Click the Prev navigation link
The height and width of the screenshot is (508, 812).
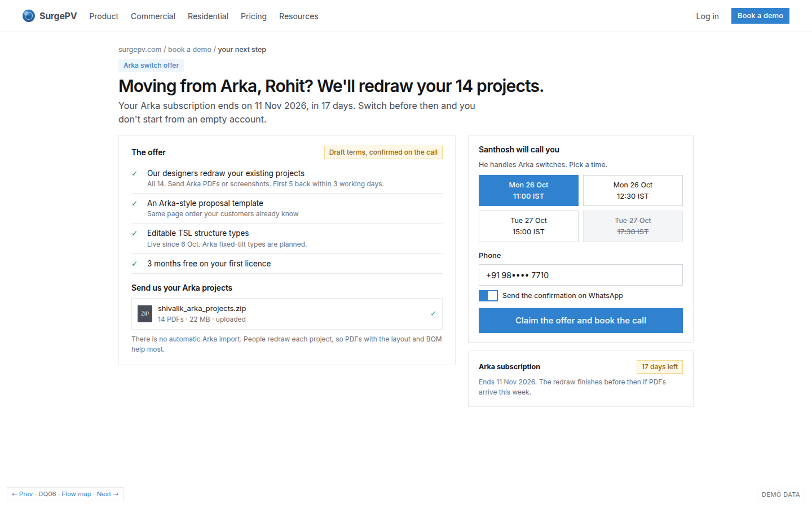coord(23,494)
